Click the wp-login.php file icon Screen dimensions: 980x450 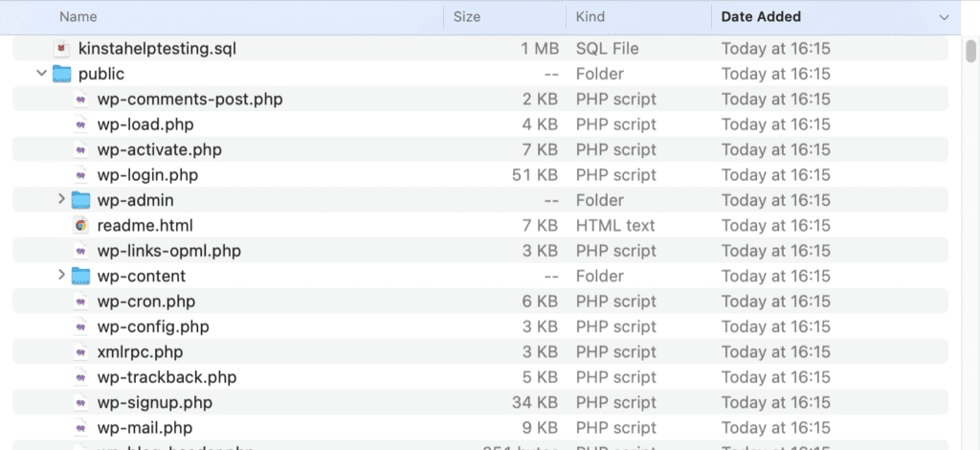click(81, 175)
